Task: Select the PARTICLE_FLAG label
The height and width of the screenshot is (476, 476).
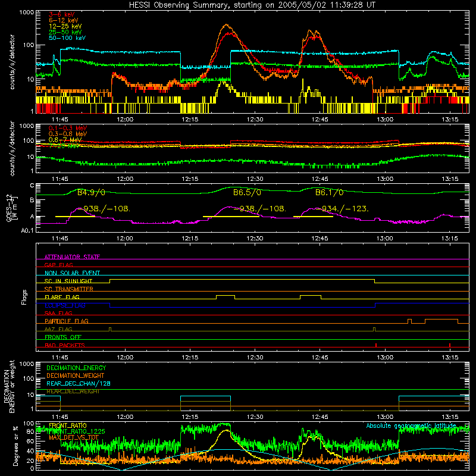Action: [x=67, y=321]
